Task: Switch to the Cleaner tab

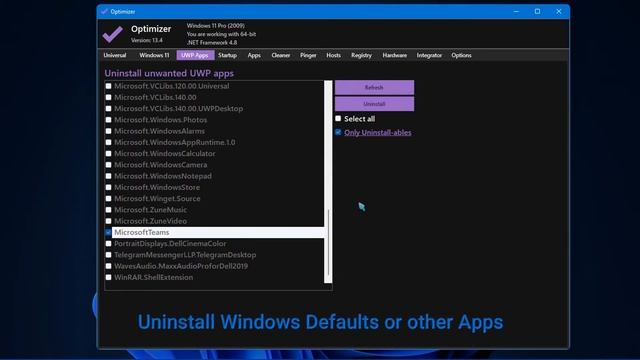Action: [x=281, y=55]
